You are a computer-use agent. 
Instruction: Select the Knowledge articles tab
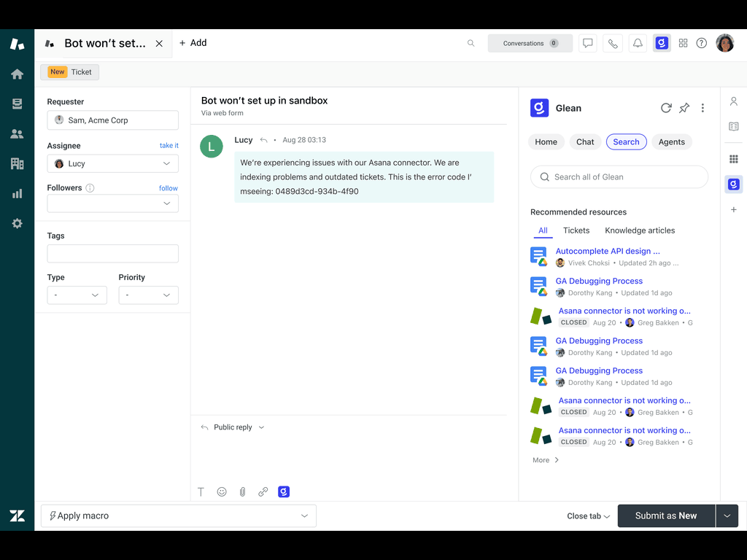click(640, 230)
